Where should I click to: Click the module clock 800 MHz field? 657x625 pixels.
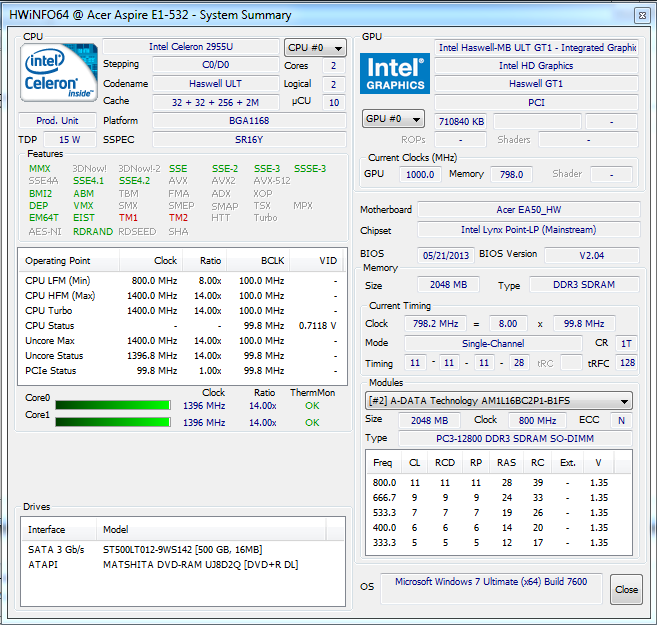pos(537,420)
